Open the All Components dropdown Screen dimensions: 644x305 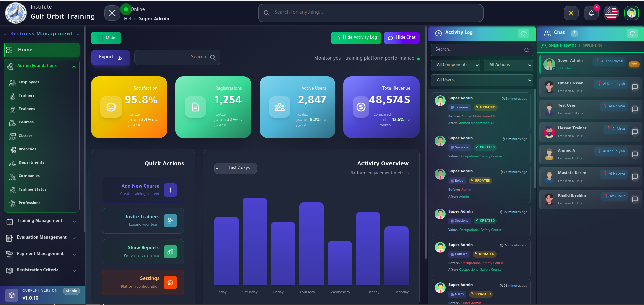coord(456,65)
